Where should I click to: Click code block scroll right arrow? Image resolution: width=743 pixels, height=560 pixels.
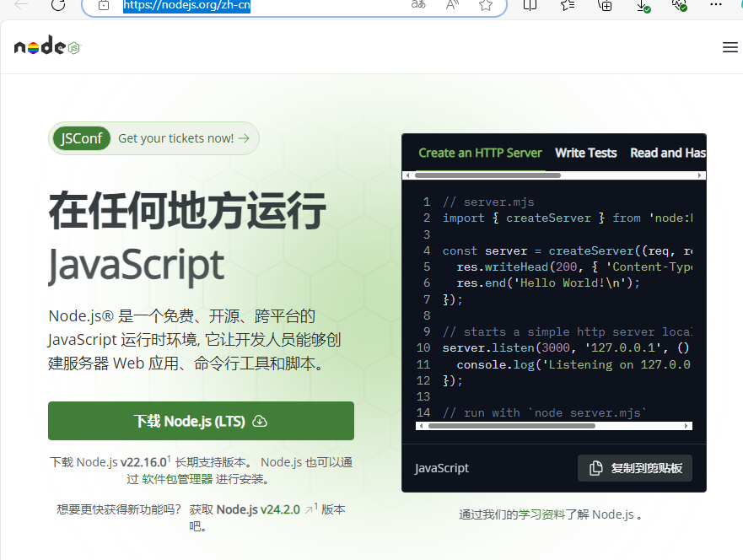(686, 426)
